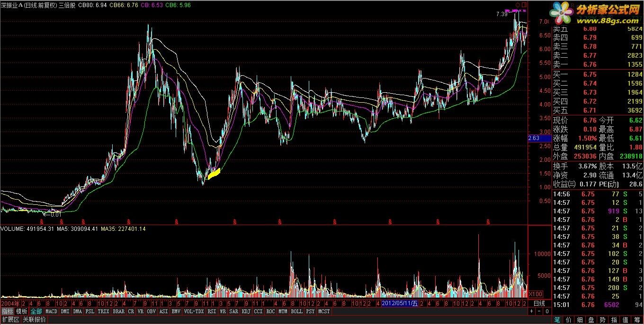Show the ASI indicator
Image resolution: width=644 pixels, height=325 pixels.
coord(163,311)
